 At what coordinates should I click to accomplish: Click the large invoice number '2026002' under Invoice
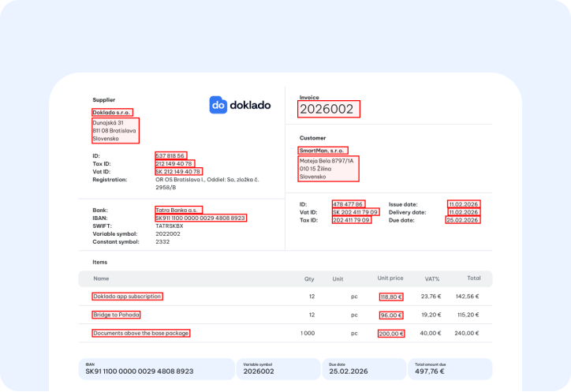click(327, 109)
